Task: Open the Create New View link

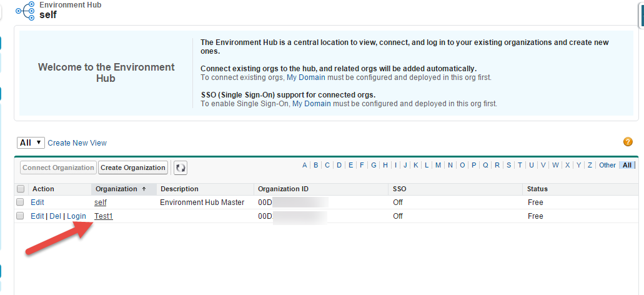Action: pyautogui.click(x=77, y=143)
